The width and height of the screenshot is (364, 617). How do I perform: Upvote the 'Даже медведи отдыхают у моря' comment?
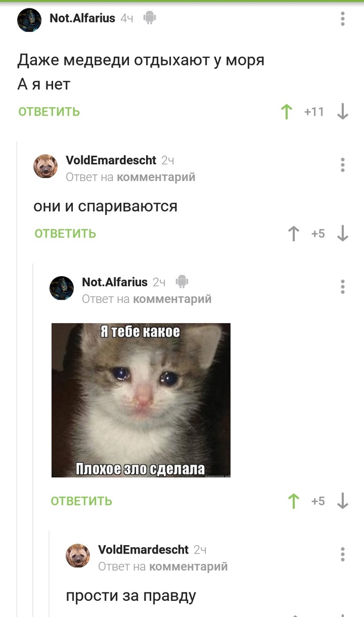pos(287,112)
